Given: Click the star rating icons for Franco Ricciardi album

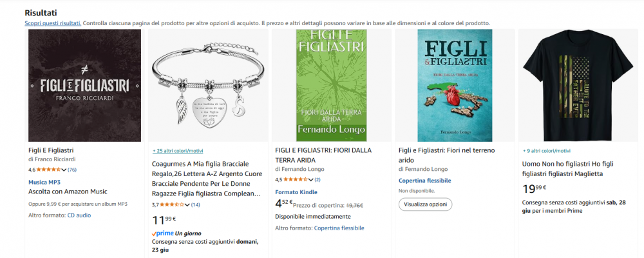Looking at the screenshot, I should (48, 170).
